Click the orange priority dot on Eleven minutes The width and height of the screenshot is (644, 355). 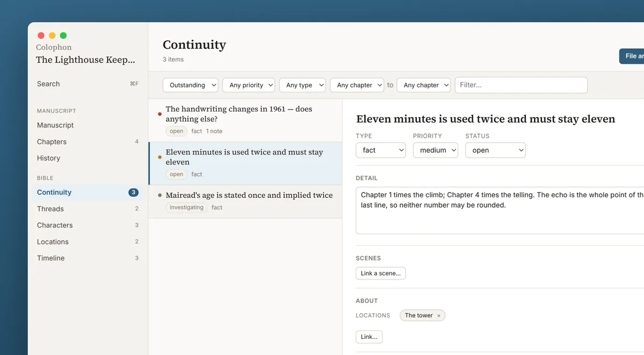[160, 157]
